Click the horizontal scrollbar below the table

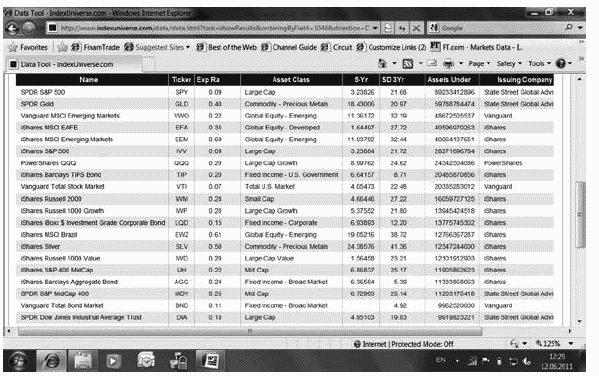tap(250, 331)
